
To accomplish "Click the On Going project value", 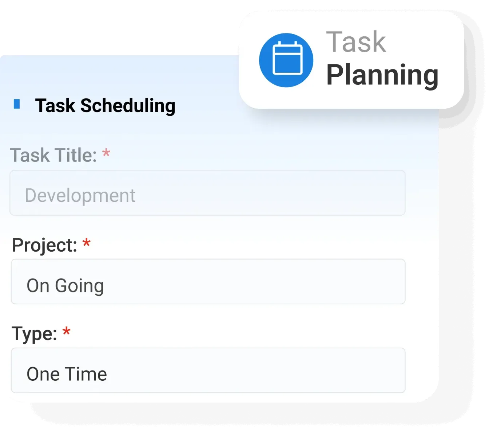I will 65,286.
